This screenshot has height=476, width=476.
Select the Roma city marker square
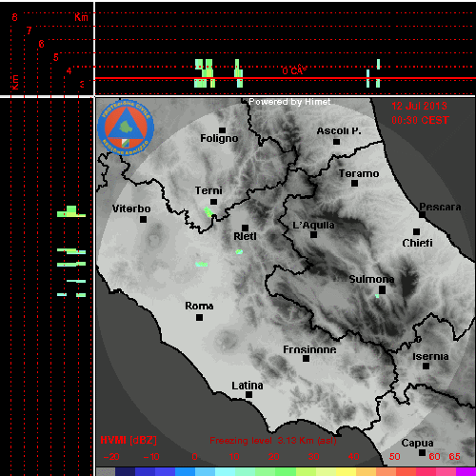199,317
